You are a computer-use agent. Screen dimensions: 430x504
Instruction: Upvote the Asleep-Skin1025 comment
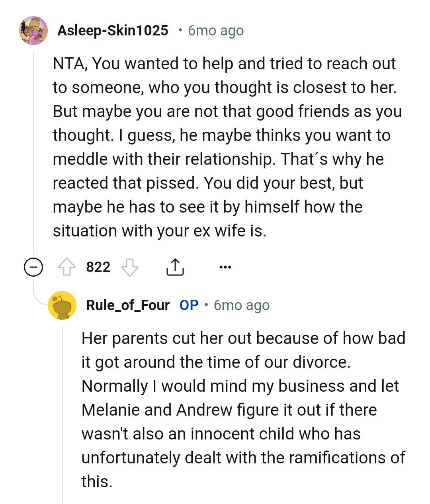67,267
